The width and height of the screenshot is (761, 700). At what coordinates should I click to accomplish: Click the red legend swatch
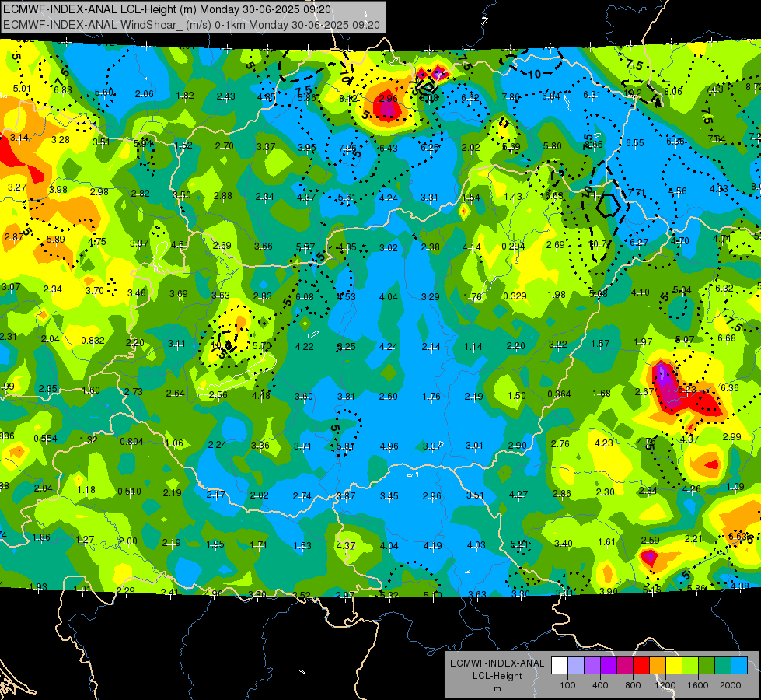(x=641, y=665)
